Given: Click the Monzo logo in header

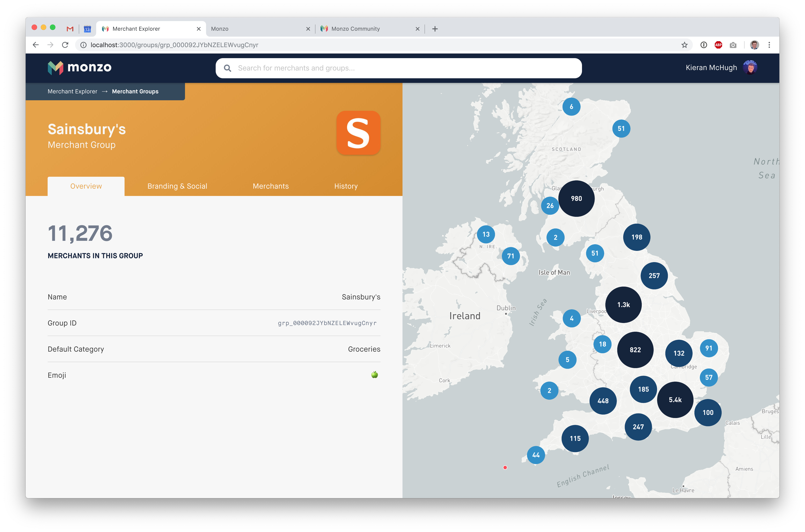Looking at the screenshot, I should (x=79, y=68).
